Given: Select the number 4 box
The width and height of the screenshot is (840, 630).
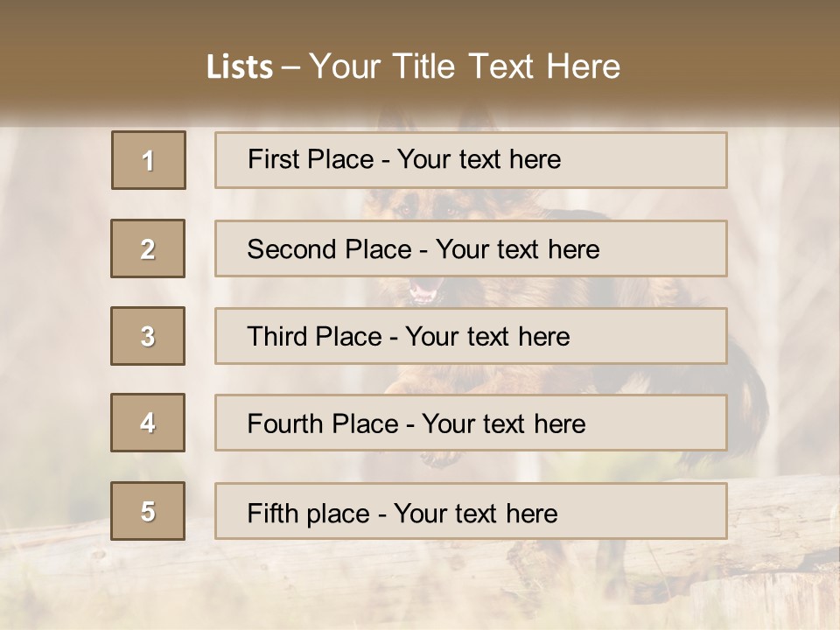Looking at the screenshot, I should (x=148, y=423).
